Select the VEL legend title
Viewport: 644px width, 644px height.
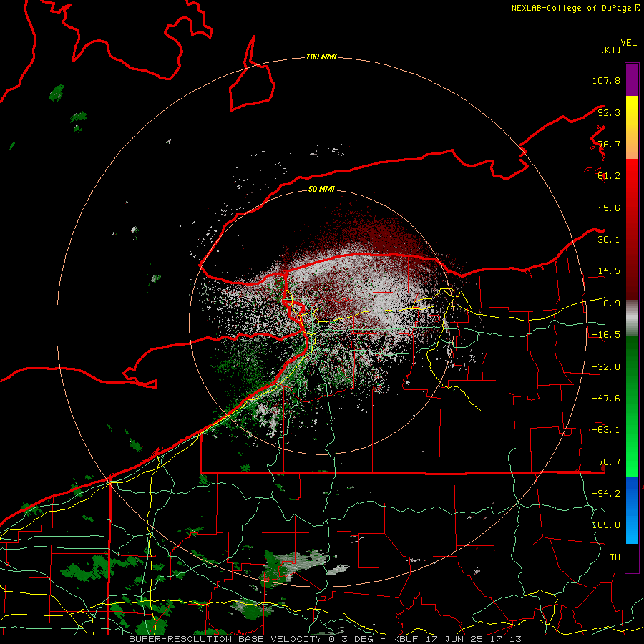point(628,43)
